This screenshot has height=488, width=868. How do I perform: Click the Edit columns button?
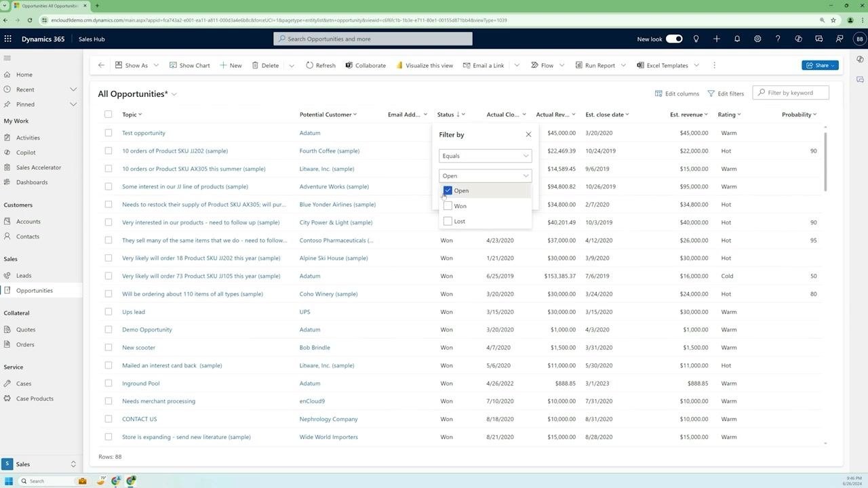(677, 93)
